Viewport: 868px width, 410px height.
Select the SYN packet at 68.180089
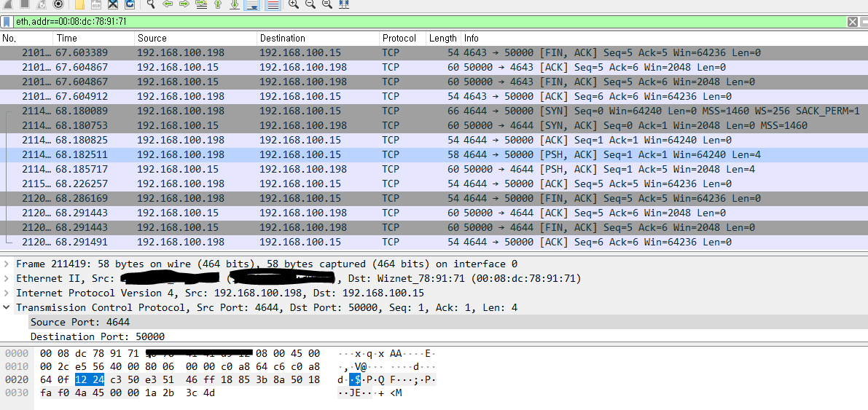[x=434, y=111]
